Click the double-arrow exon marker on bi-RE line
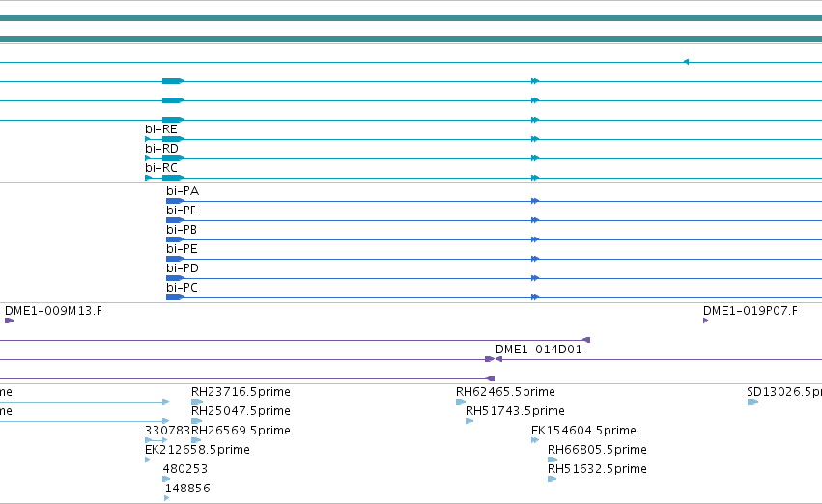 (535, 139)
